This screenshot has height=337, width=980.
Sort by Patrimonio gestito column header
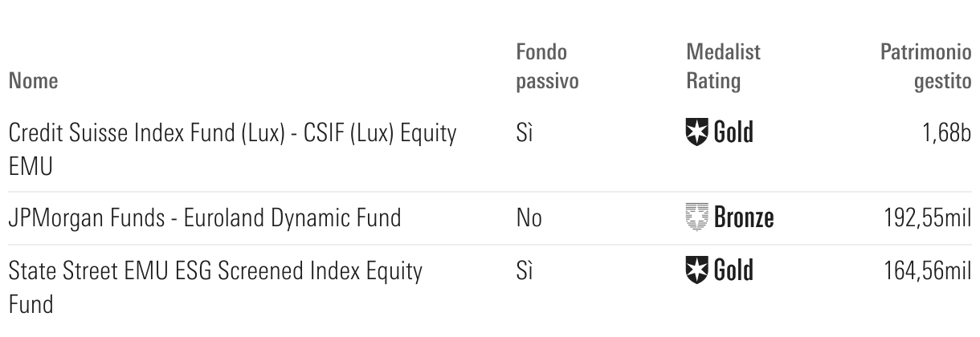tap(926, 67)
